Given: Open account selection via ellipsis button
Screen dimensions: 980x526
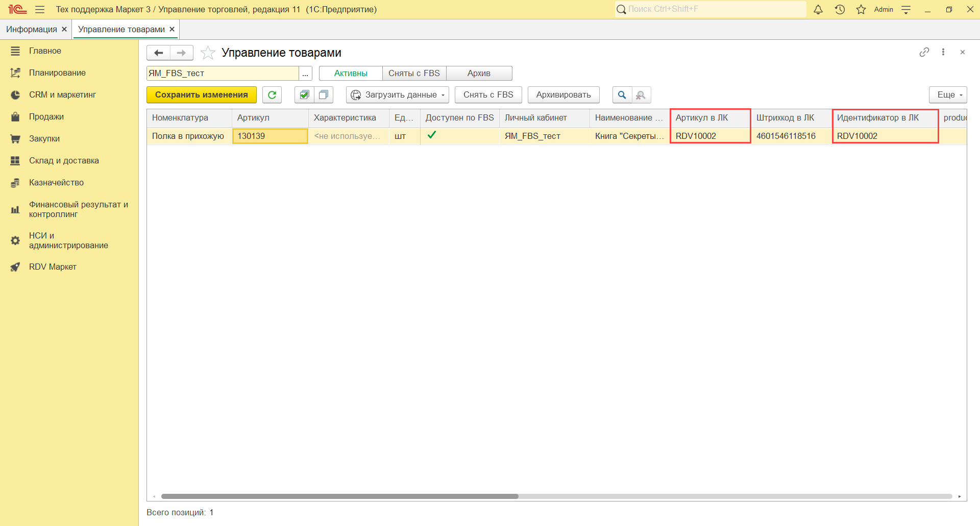Looking at the screenshot, I should point(305,74).
